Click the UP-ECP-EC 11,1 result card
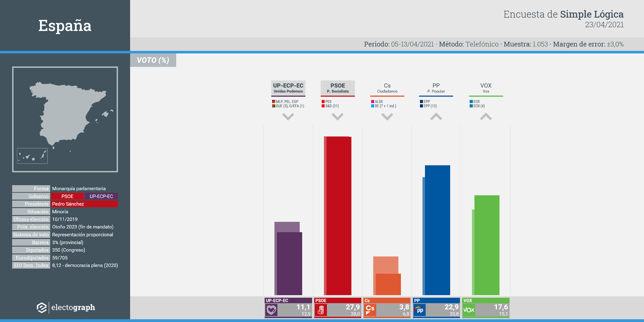Screen dimensions: 644x322 [288, 308]
